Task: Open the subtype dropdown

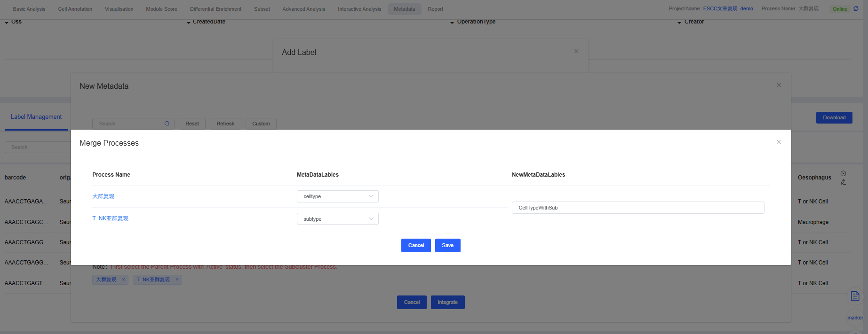Action: pos(337,219)
